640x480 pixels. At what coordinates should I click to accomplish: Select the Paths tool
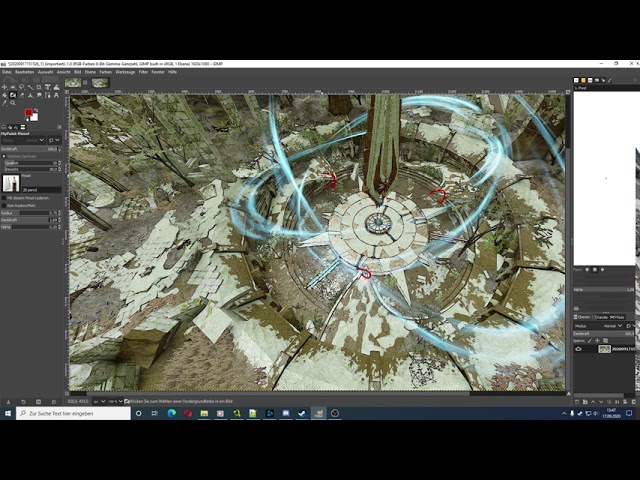[x=48, y=95]
